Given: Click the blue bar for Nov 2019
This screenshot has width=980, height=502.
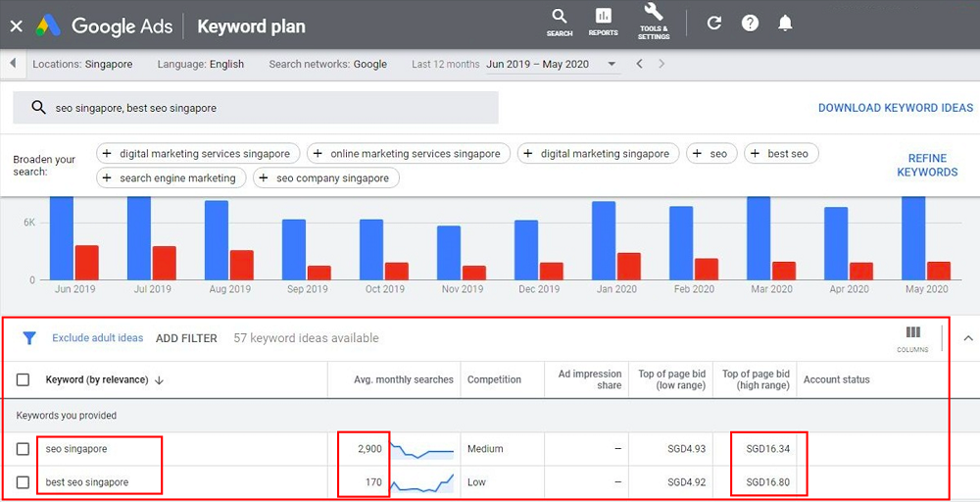Looking at the screenshot, I should (x=449, y=253).
